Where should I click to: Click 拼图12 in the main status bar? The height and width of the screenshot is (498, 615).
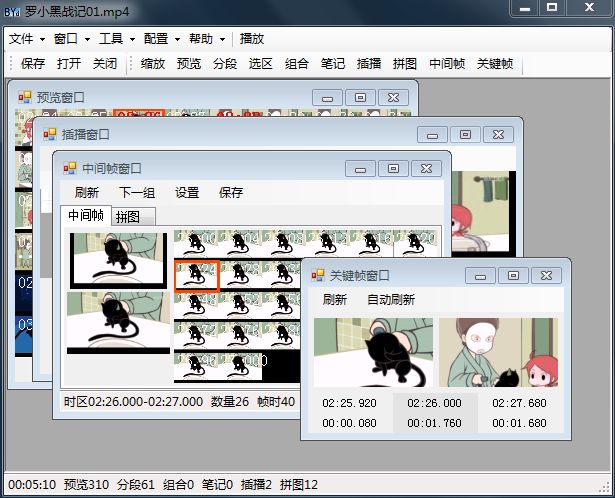coord(299,485)
